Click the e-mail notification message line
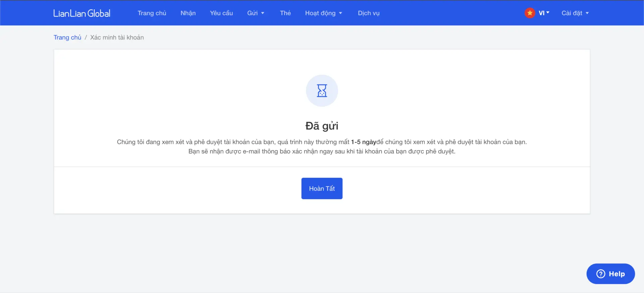644x293 pixels. coord(322,151)
